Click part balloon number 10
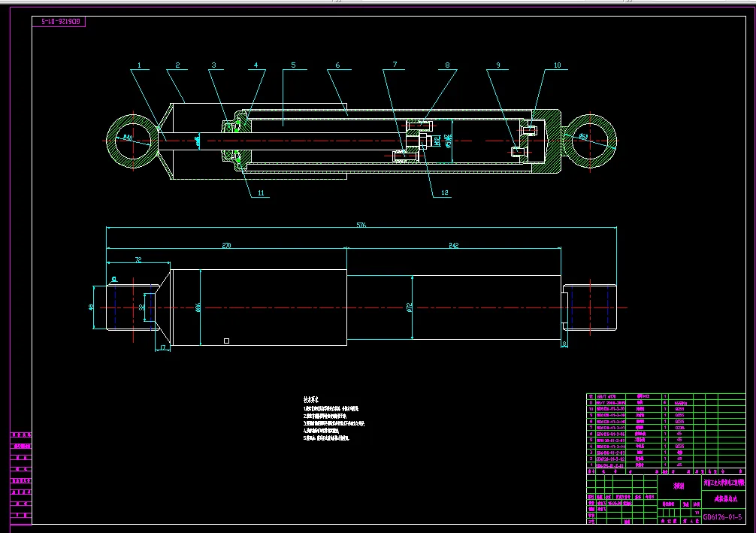 click(558, 65)
